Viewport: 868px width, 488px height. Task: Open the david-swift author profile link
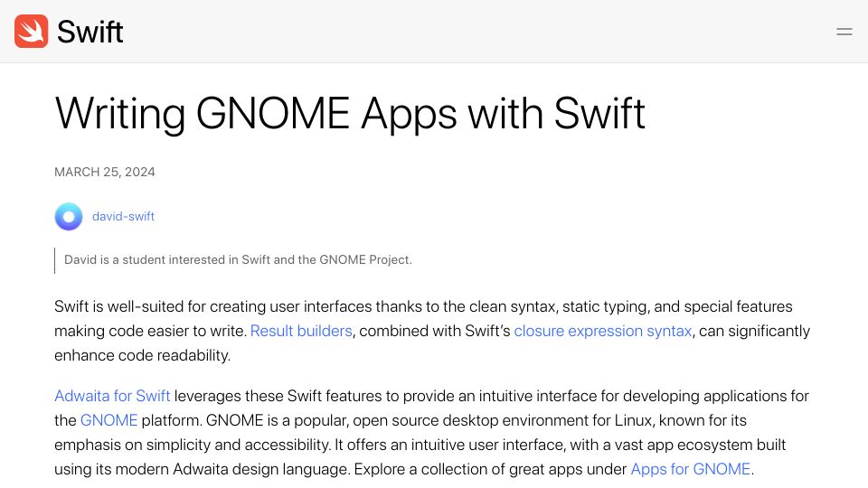click(123, 216)
